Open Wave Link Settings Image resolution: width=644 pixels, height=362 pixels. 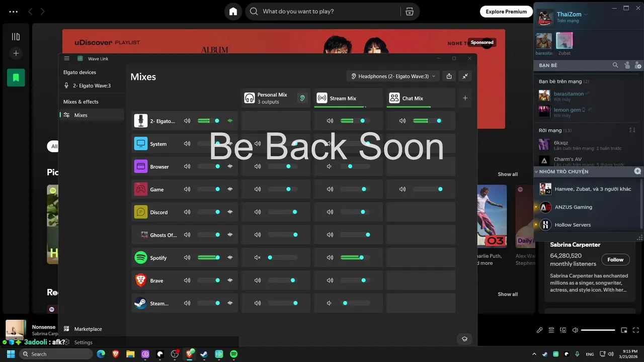point(84,342)
